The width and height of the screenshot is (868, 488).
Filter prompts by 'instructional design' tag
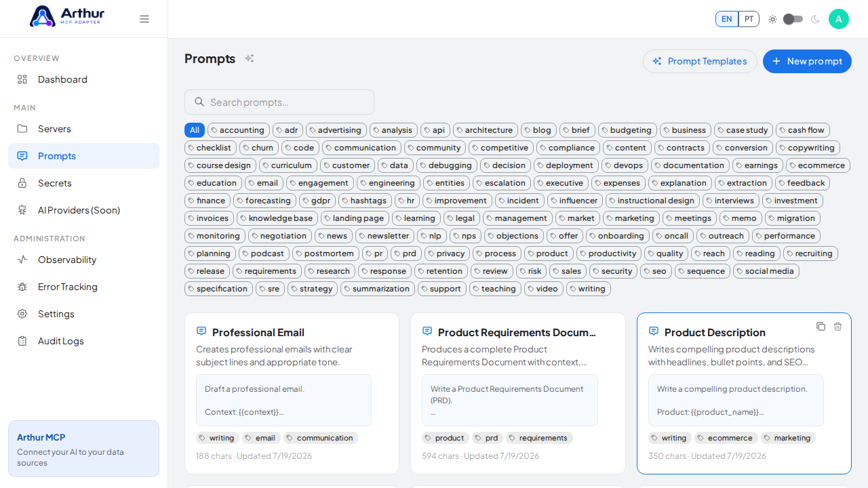[x=652, y=201]
